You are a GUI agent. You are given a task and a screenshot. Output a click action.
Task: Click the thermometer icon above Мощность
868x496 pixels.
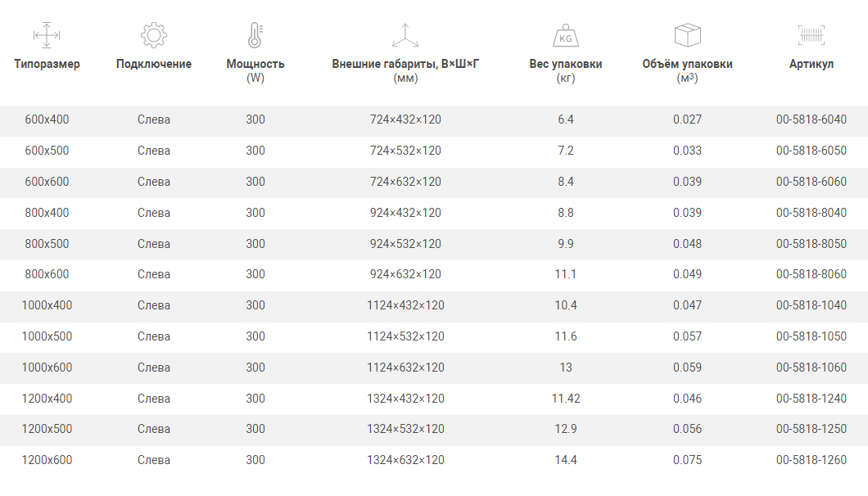click(255, 35)
